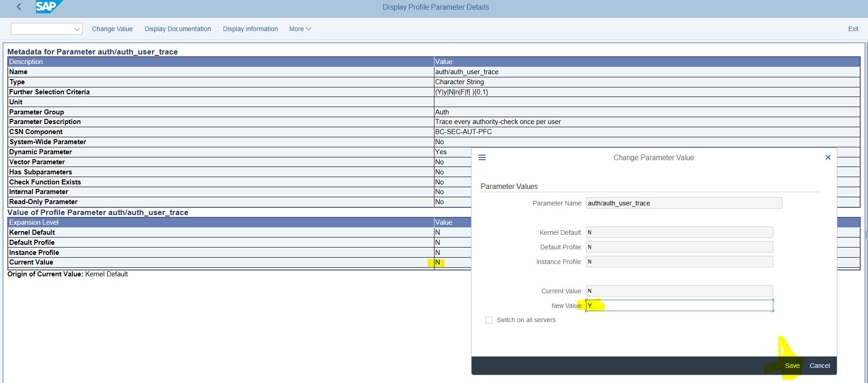This screenshot has width=868, height=383.
Task: Open the dialog hamburger menu icon
Action: [482, 157]
